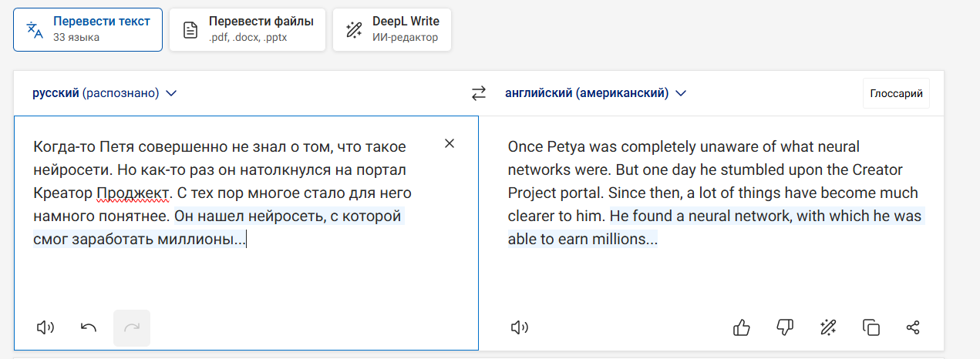Open the source language dropdown 'русский'
The image size is (980, 359).
[105, 93]
